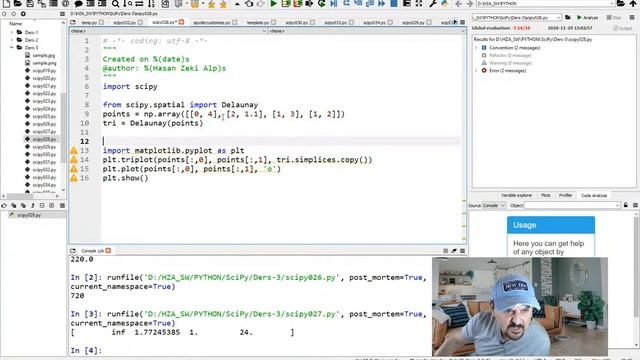Click the outline explorer go-to-cursor icon
Screen dimensions: 640x360
tap(4, 205)
